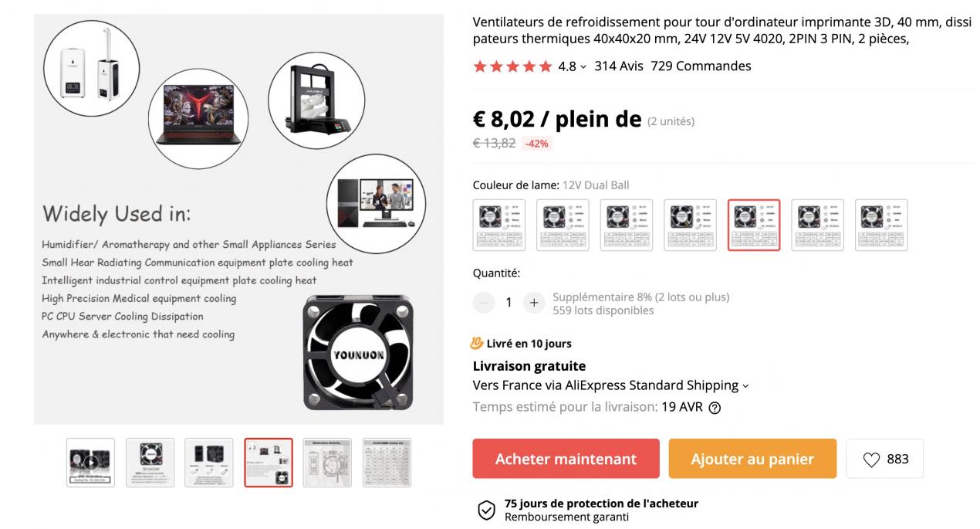This screenshot has width=980, height=529.
Task: Click the five-star rating icons
Action: [x=512, y=66]
